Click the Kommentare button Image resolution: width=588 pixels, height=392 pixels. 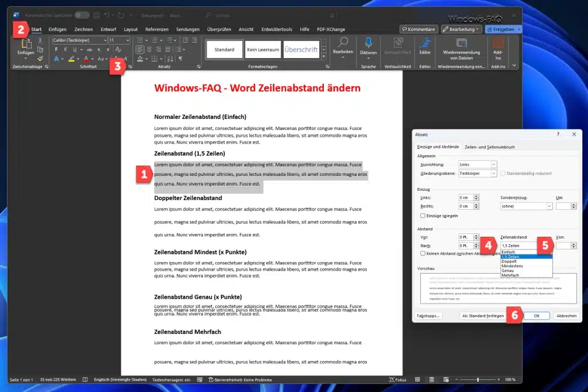point(419,29)
